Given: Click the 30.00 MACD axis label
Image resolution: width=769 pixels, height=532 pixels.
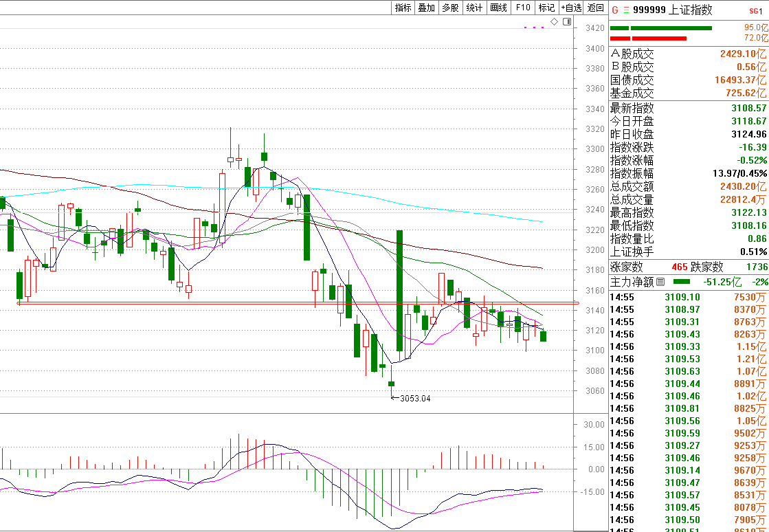Looking at the screenshot, I should click(x=594, y=425).
